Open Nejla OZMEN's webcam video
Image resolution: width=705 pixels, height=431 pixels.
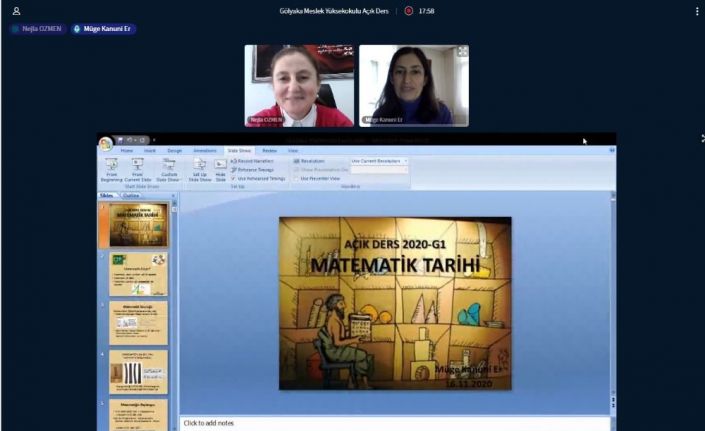[x=299, y=85]
